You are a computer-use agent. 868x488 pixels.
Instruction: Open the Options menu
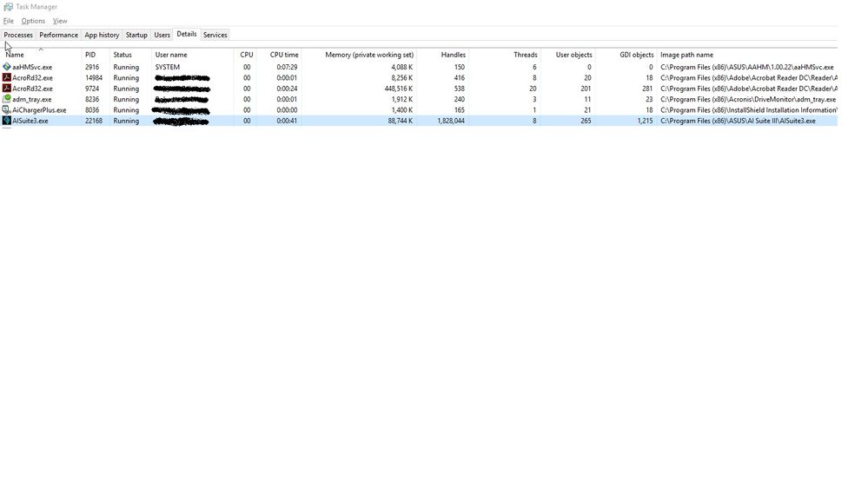pos(33,21)
